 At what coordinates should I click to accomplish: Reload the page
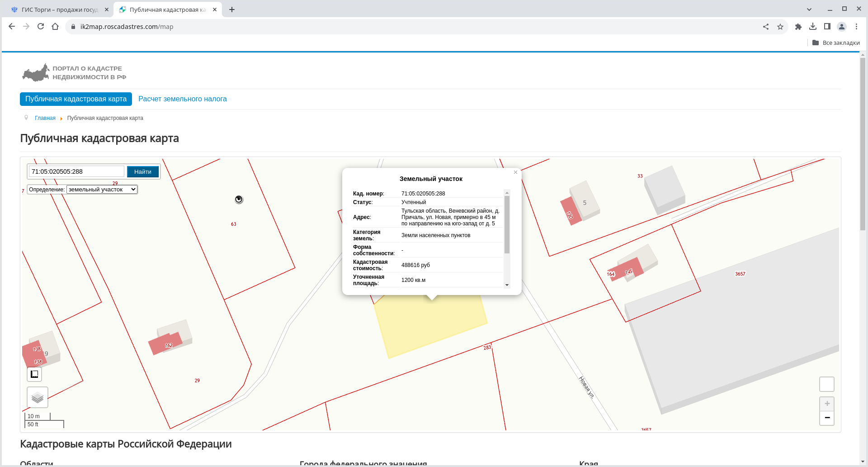tap(41, 27)
